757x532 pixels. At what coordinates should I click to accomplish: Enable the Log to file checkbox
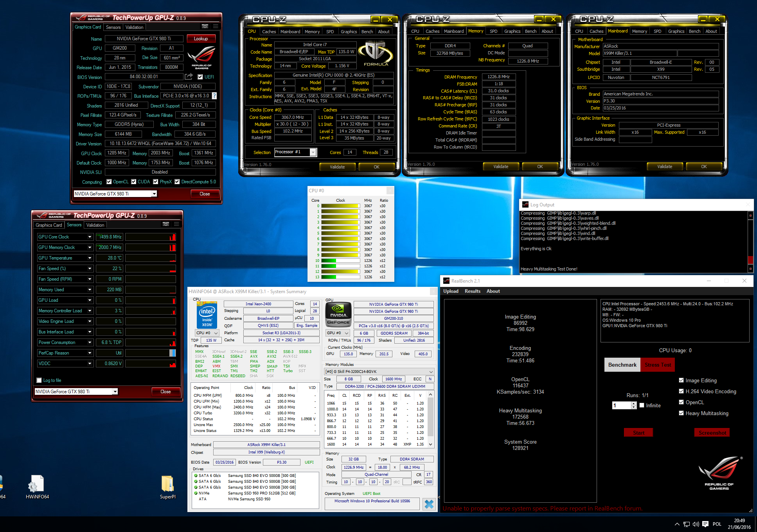(x=39, y=380)
